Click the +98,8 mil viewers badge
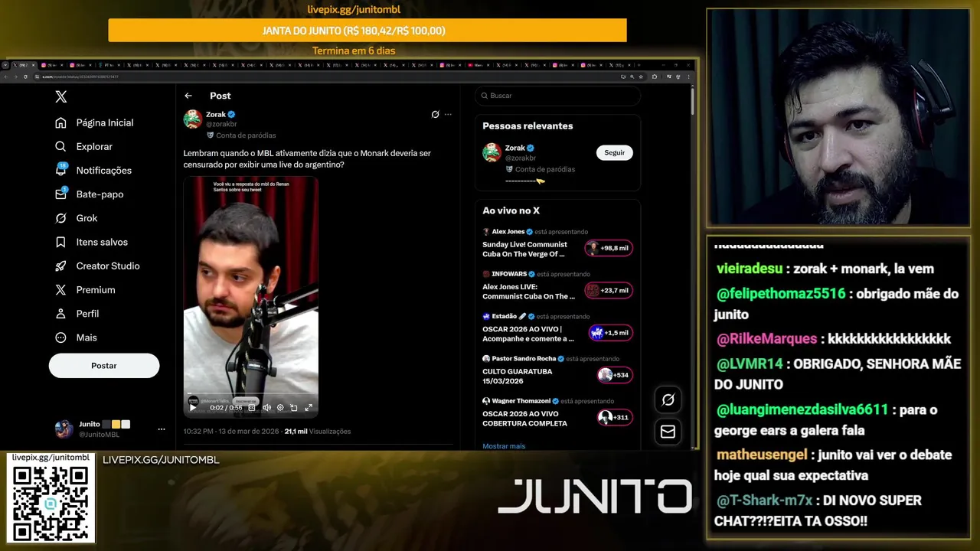 click(609, 248)
